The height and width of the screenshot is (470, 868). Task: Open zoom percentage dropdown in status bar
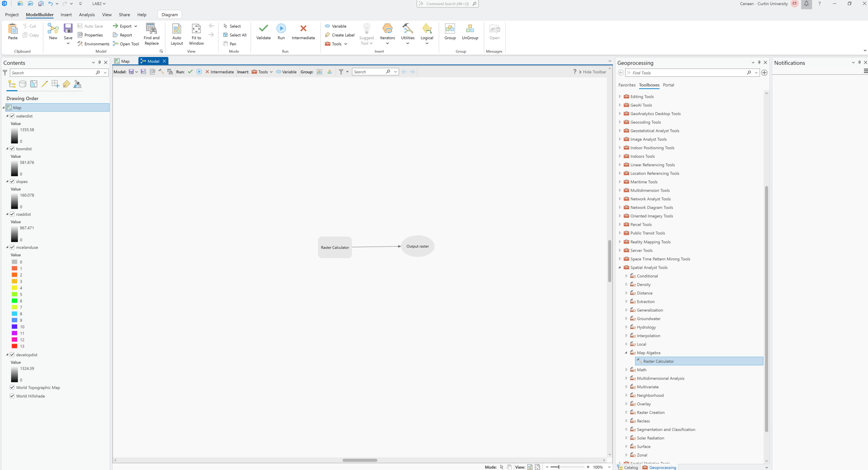coord(609,467)
